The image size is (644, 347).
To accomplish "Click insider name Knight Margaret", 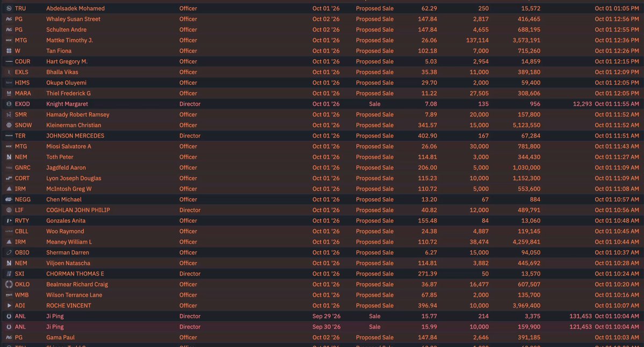I will pyautogui.click(x=67, y=104).
